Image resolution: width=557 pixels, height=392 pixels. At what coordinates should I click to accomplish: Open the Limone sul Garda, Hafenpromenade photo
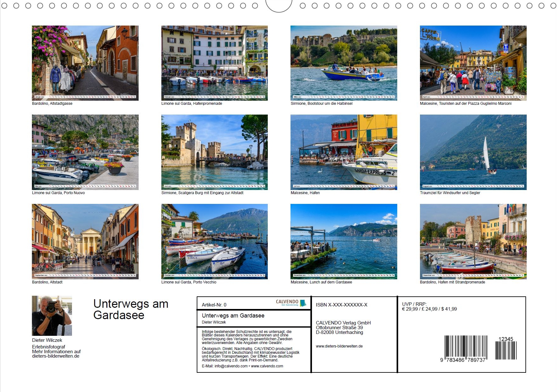click(214, 63)
